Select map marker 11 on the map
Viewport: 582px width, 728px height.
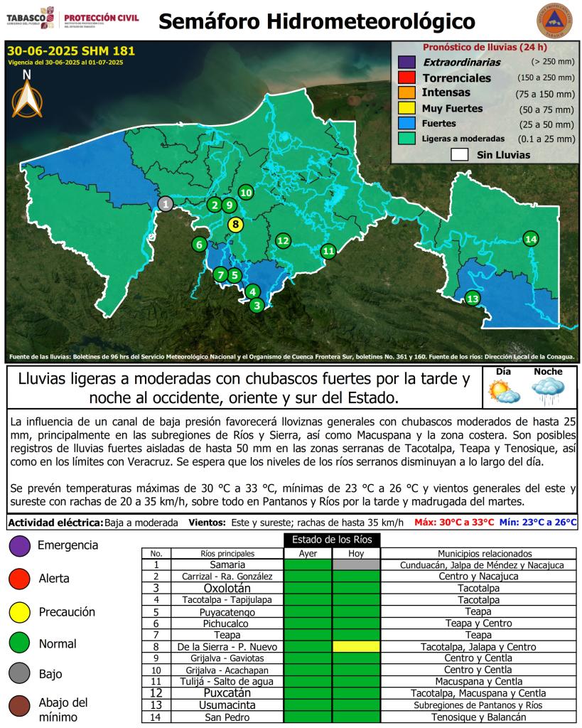(328, 250)
